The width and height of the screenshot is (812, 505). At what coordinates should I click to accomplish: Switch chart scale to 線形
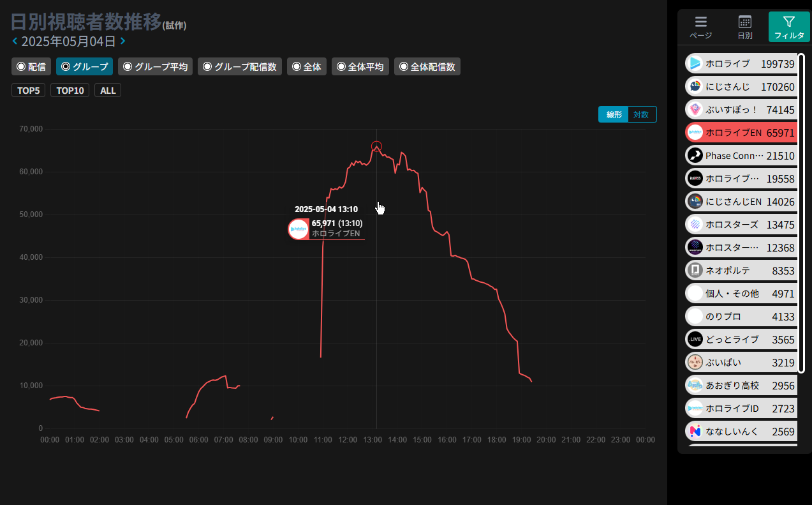click(614, 114)
